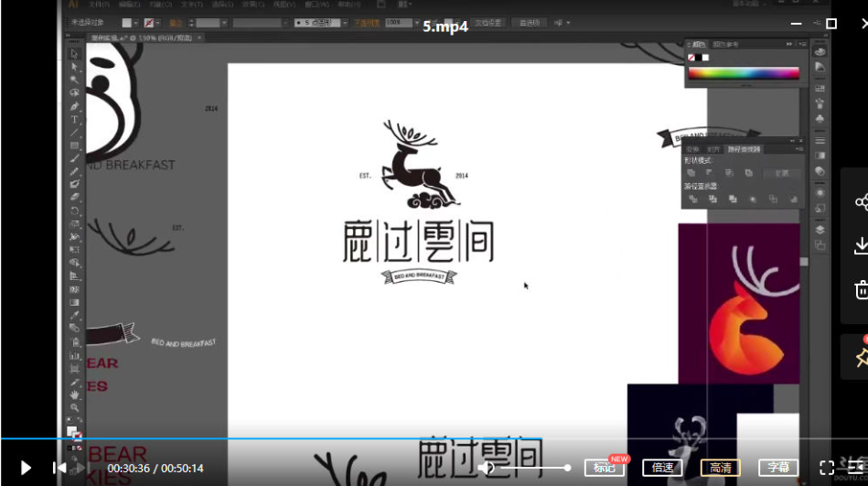
Task: Seek on the blue video progress bar
Action: click(272, 439)
